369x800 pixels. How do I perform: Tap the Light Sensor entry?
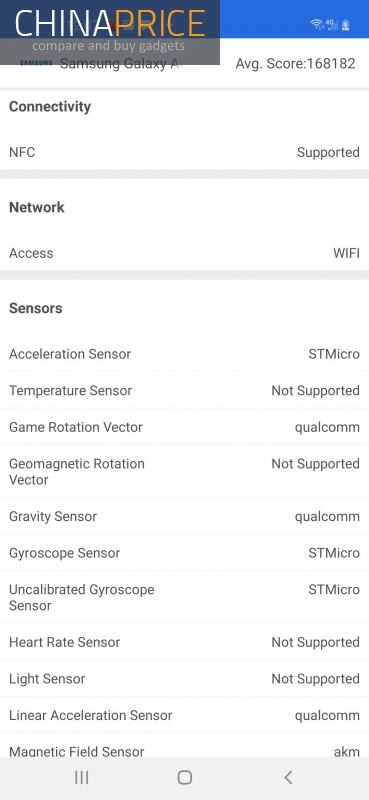coord(184,679)
